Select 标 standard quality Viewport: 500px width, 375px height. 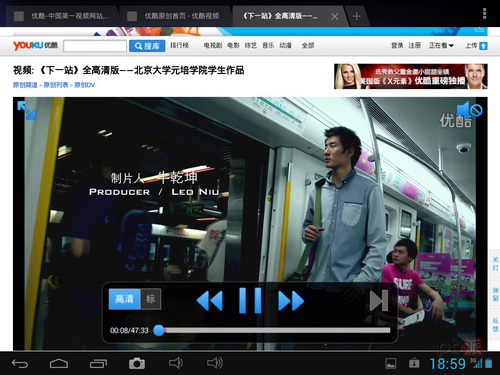pyautogui.click(x=151, y=299)
